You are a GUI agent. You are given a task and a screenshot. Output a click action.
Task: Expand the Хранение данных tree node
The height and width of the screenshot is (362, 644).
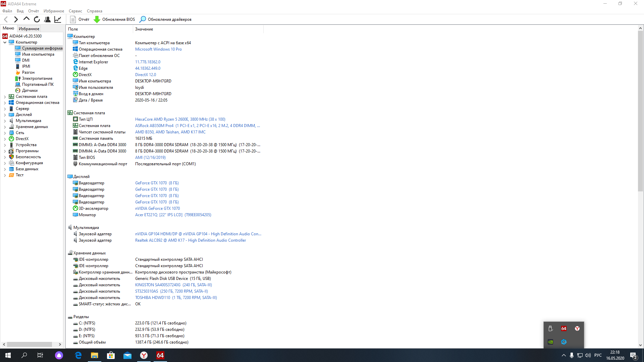coord(5,127)
